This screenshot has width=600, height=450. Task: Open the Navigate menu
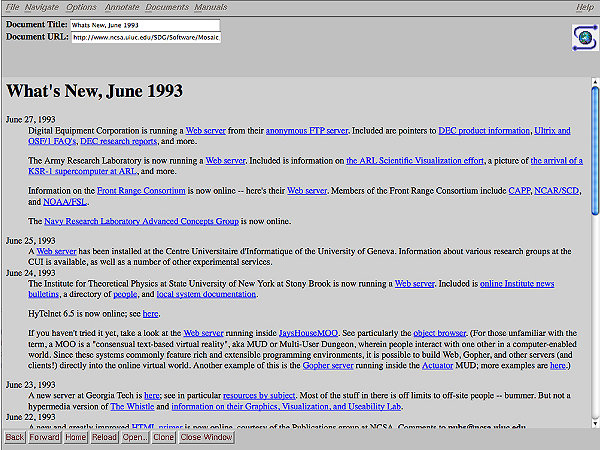44,7
